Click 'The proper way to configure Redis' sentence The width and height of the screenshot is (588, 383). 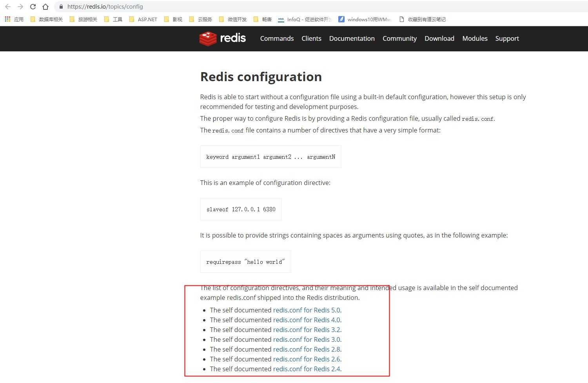coord(348,118)
